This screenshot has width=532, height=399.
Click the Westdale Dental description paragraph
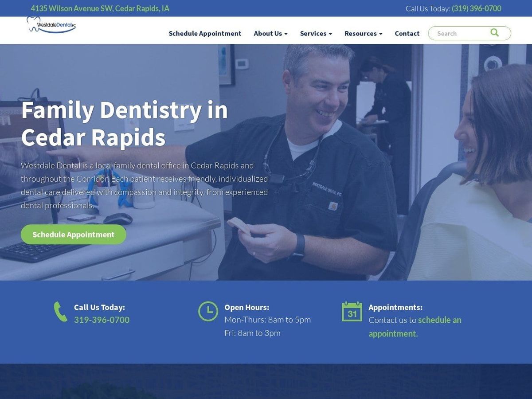[x=145, y=185]
